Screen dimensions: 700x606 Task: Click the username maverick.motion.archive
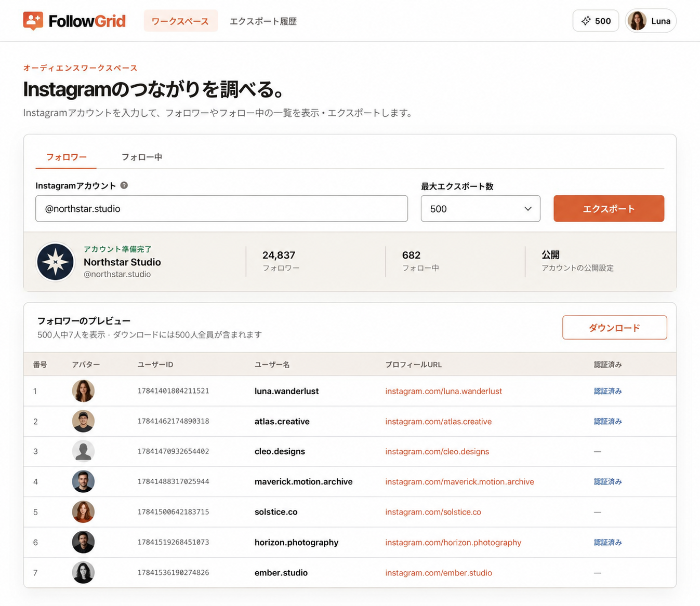[x=303, y=481]
